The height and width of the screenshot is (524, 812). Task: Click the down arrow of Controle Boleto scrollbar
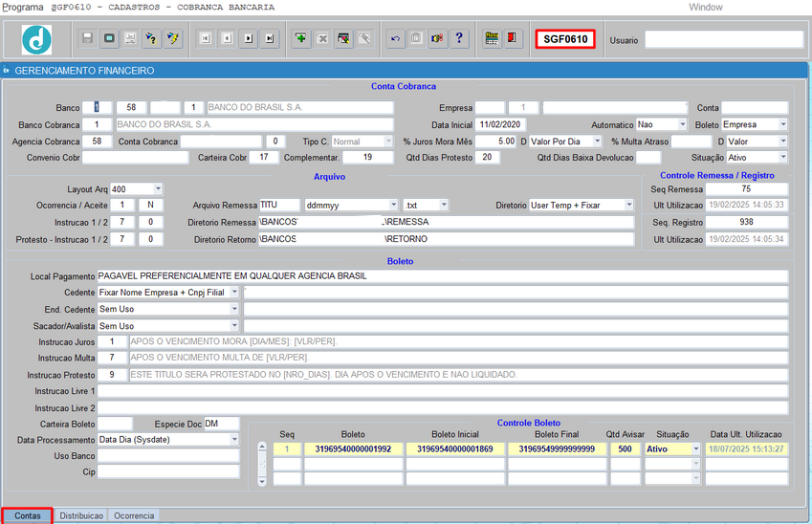(x=262, y=482)
